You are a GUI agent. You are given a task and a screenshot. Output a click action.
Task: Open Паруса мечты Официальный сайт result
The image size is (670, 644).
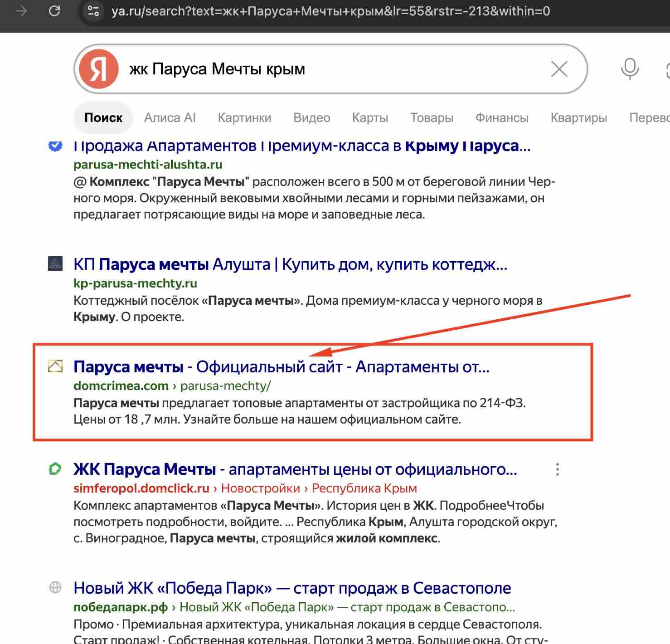(x=282, y=366)
